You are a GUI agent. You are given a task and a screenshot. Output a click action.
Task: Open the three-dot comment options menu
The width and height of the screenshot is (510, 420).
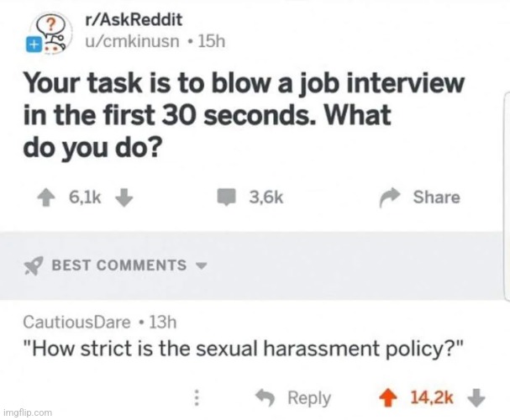[x=197, y=398]
